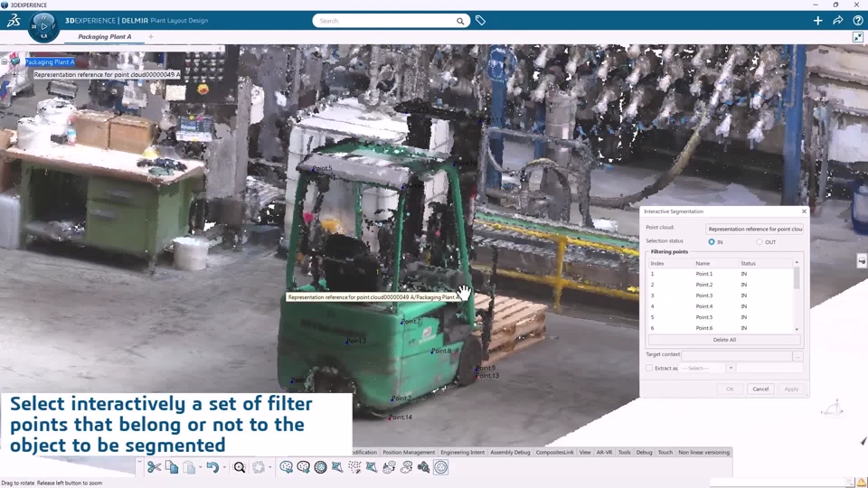The width and height of the screenshot is (868, 488).
Task: Open the Update options dropdown arrow
Action: (x=269, y=468)
